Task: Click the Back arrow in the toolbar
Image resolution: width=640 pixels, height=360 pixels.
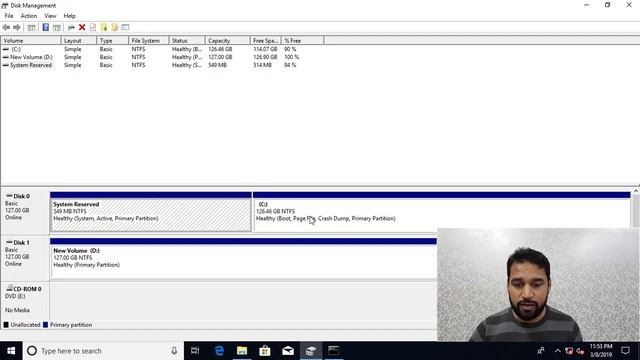Action: (x=6, y=27)
